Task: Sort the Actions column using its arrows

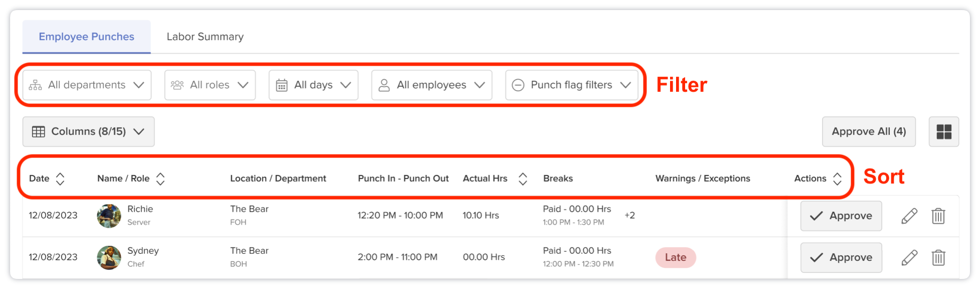Action: pyautogui.click(x=837, y=179)
